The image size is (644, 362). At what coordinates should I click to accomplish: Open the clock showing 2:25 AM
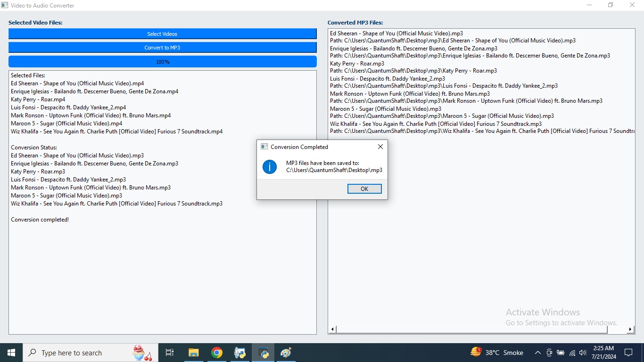click(x=603, y=353)
